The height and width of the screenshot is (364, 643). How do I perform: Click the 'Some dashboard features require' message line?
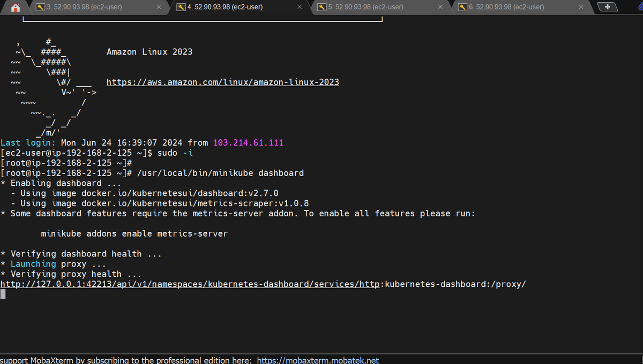click(238, 214)
